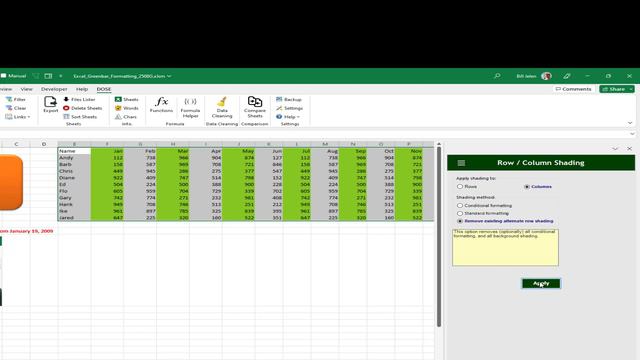Image resolution: width=640 pixels, height=360 pixels.
Task: Open task pane options chevron
Action: tap(615, 149)
